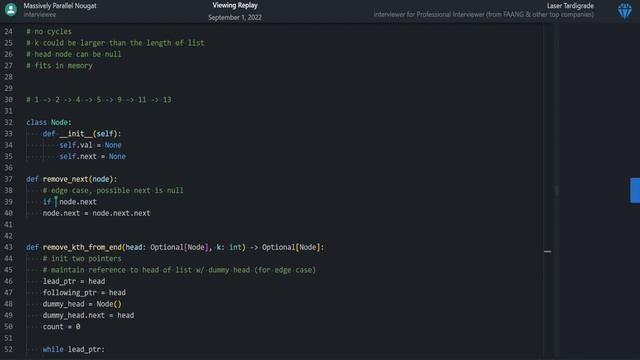Click the 'Laser Tardigrade' interviewer name

pos(570,6)
